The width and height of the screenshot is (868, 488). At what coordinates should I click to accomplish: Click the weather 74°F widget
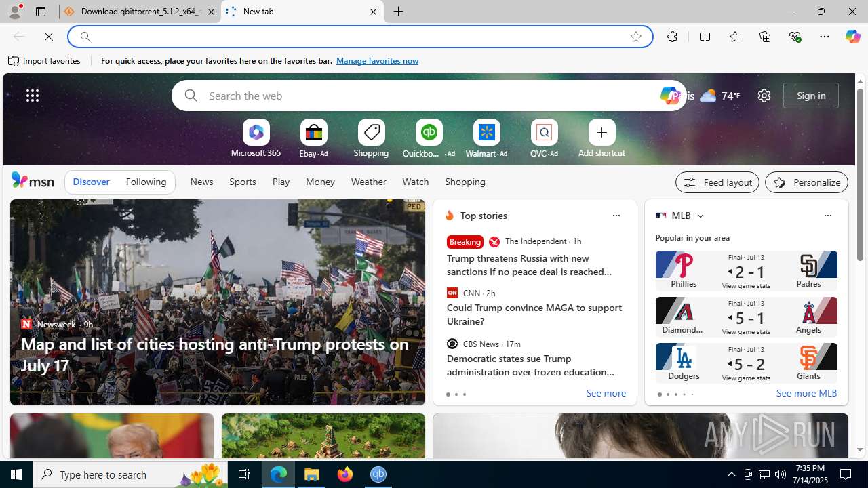[719, 96]
